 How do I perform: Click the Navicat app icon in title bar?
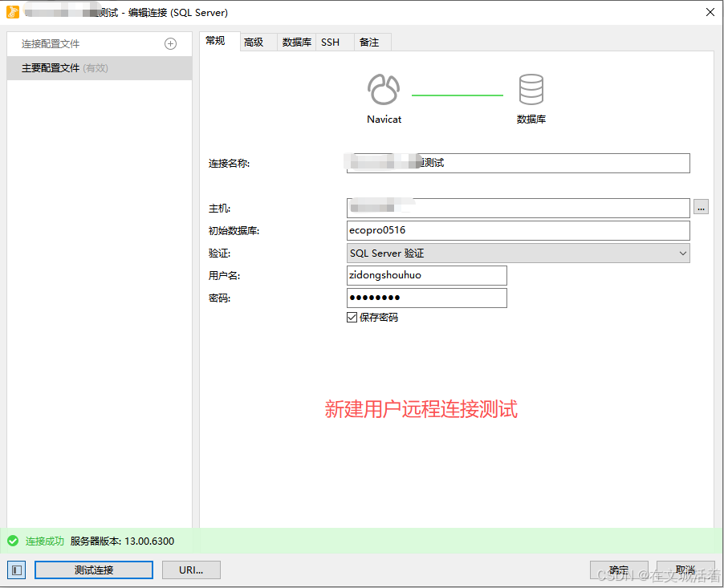pos(13,12)
